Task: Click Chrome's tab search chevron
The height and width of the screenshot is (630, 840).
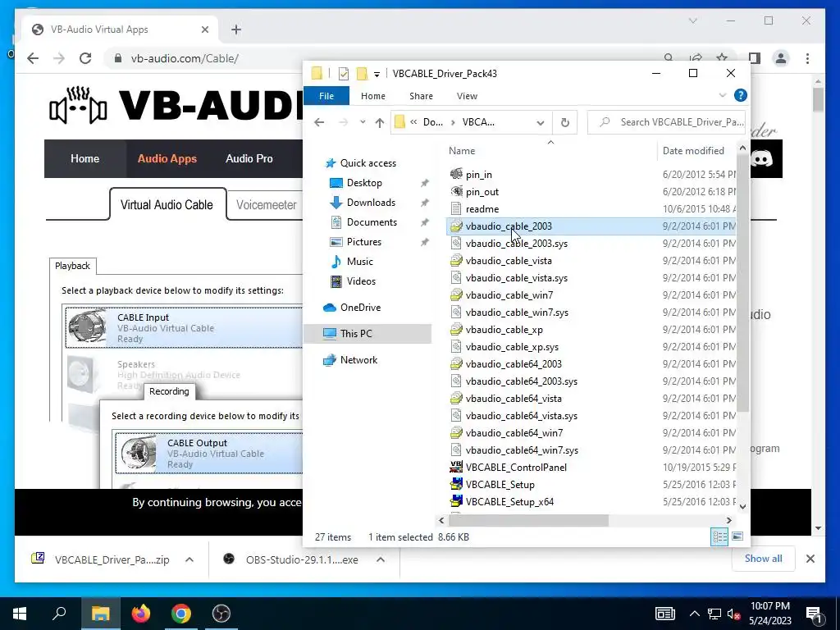Action: pyautogui.click(x=692, y=21)
